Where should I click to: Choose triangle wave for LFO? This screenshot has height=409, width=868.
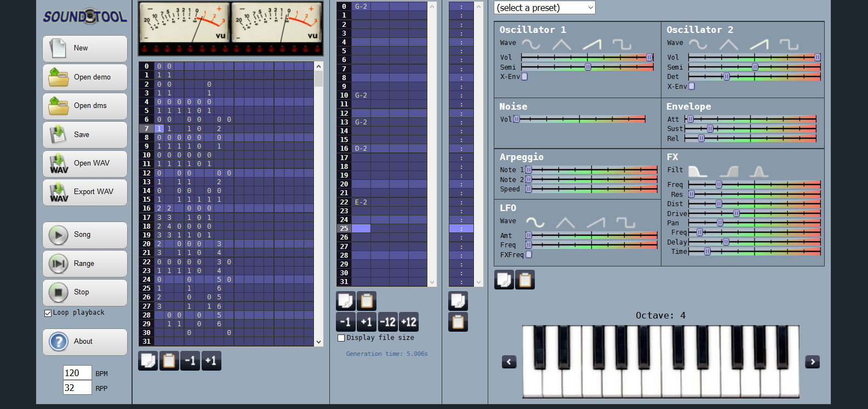click(566, 222)
